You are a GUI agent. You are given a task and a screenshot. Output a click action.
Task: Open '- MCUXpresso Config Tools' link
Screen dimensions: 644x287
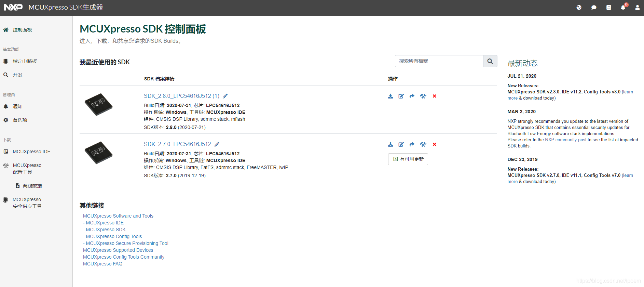[x=112, y=236]
